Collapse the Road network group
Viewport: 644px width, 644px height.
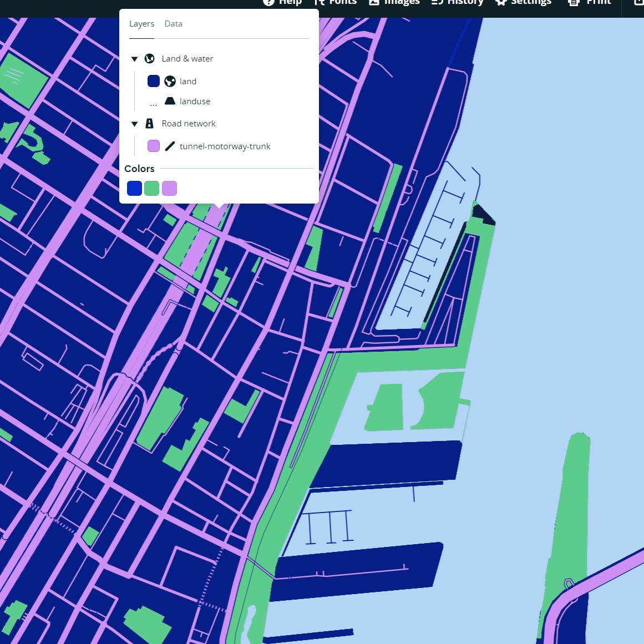pos(134,124)
